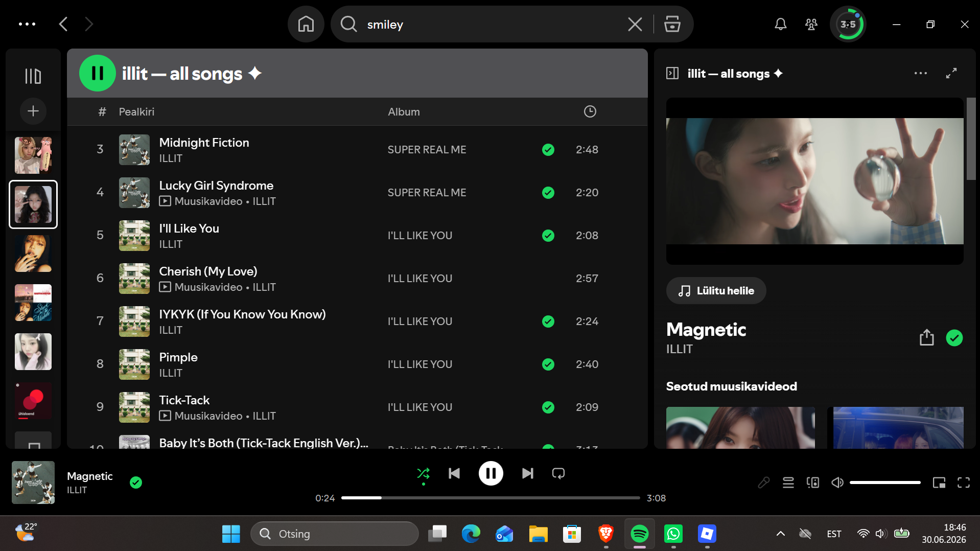This screenshot has height=551, width=980.
Task: Click the Magnetic music video preview
Action: 814,181
